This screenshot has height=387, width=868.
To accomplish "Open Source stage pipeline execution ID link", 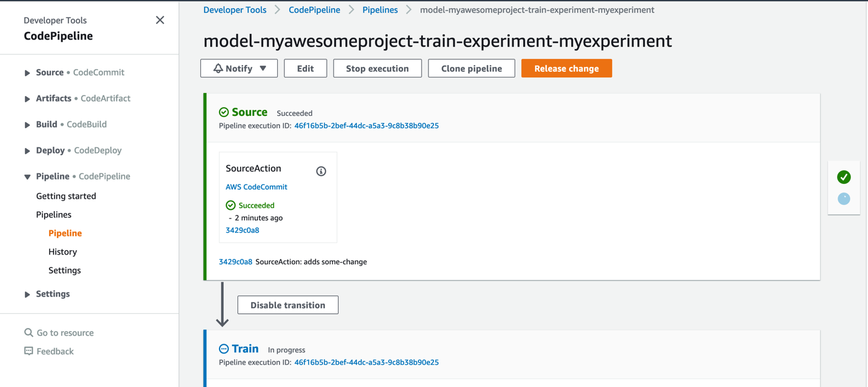I will click(x=366, y=126).
